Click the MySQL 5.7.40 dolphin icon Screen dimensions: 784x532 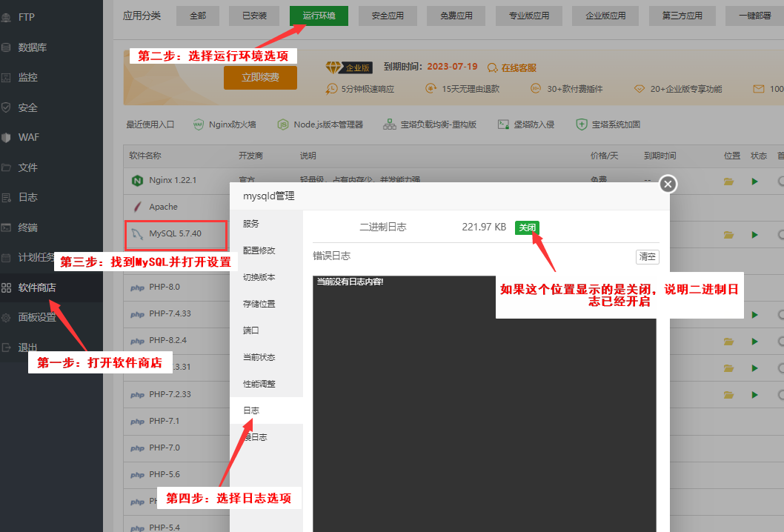(137, 233)
